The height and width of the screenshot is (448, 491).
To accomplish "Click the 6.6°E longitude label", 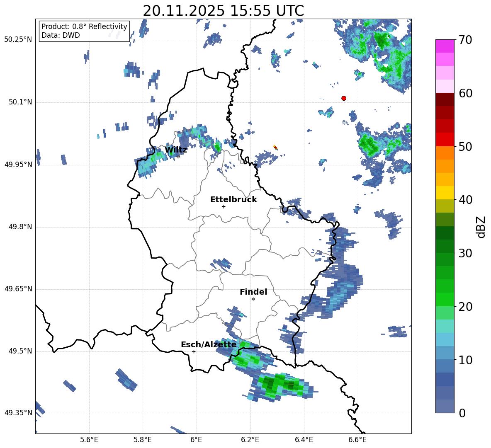I will point(357,440).
